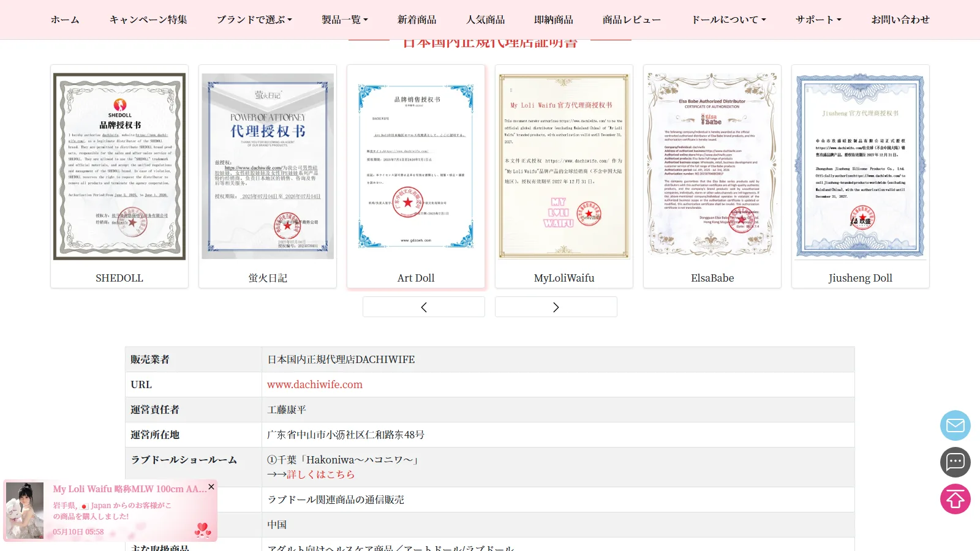Image resolution: width=980 pixels, height=551 pixels.
Task: Show next certificates with right arrow
Action: point(556,307)
